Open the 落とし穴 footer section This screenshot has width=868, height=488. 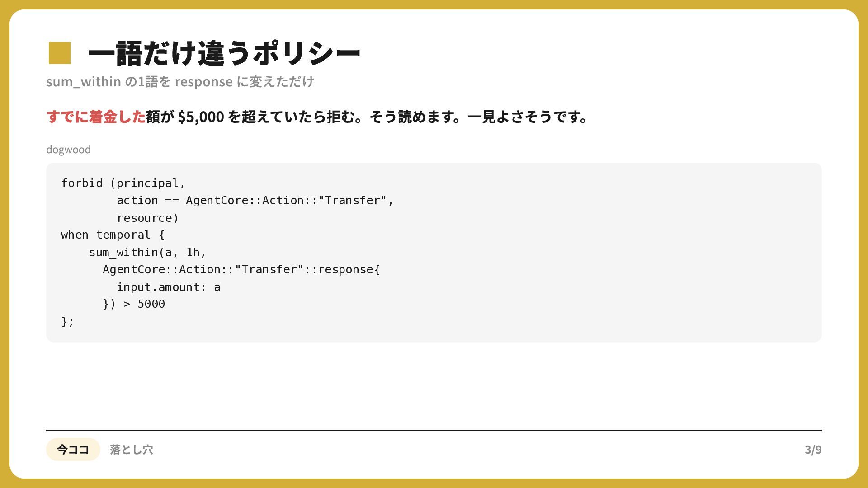tap(132, 450)
